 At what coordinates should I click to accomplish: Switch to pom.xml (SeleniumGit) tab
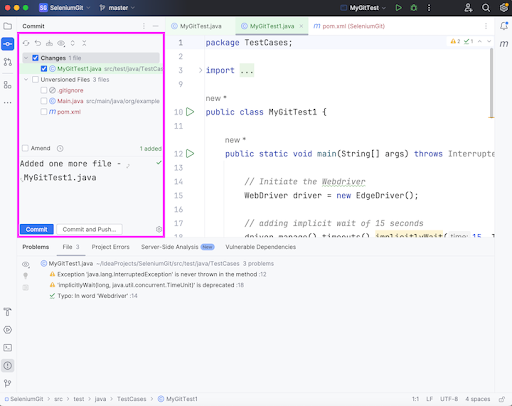(x=349, y=26)
